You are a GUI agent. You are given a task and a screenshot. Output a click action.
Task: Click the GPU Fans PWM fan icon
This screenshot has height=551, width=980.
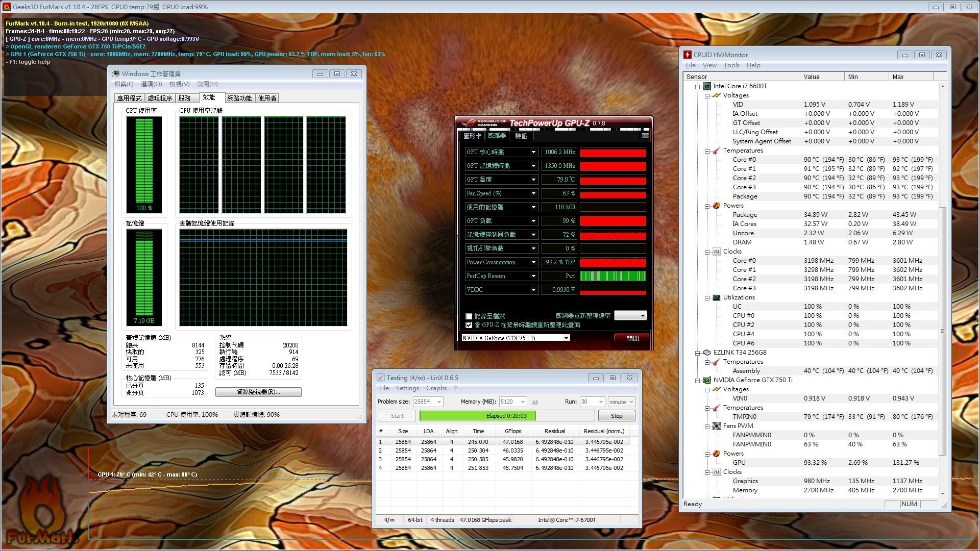[x=717, y=426]
